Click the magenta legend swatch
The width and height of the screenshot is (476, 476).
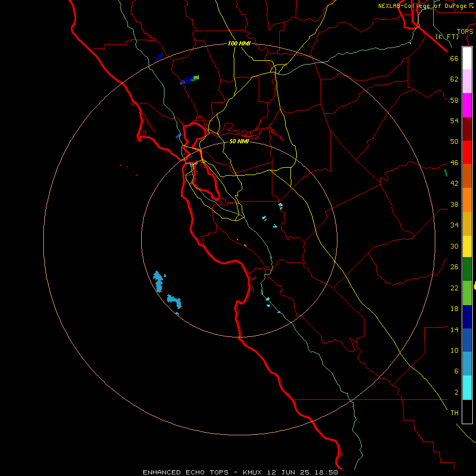coord(467,105)
